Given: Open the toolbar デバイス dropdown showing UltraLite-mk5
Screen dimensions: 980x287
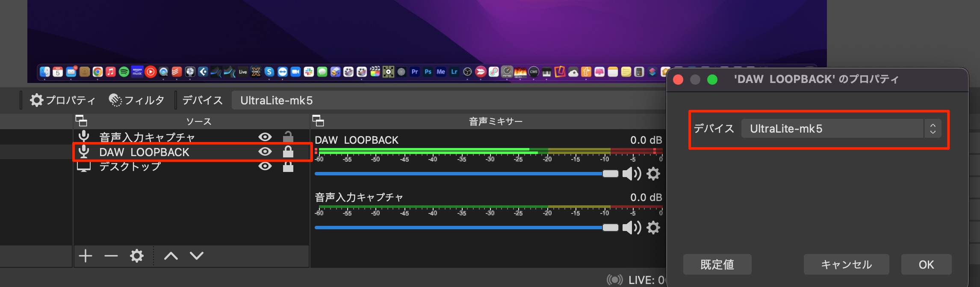Looking at the screenshot, I should point(449,100).
